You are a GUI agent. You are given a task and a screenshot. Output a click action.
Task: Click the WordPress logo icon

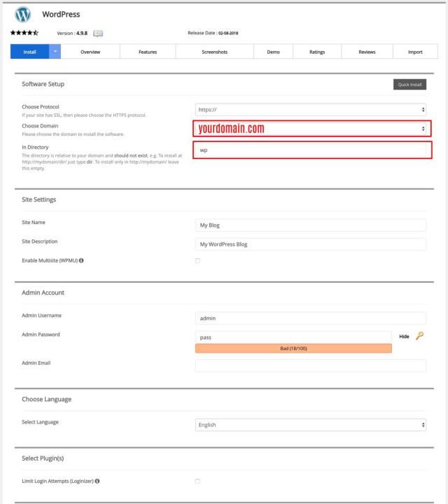point(23,14)
